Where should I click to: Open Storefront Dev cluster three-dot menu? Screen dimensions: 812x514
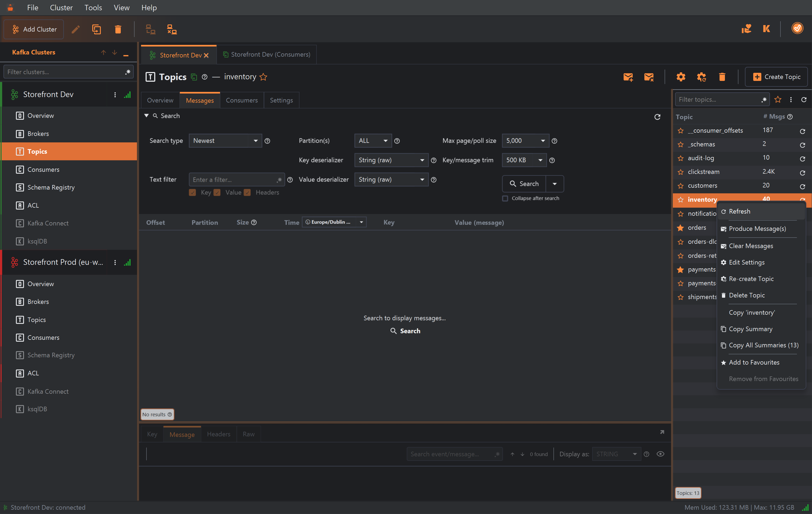115,95
